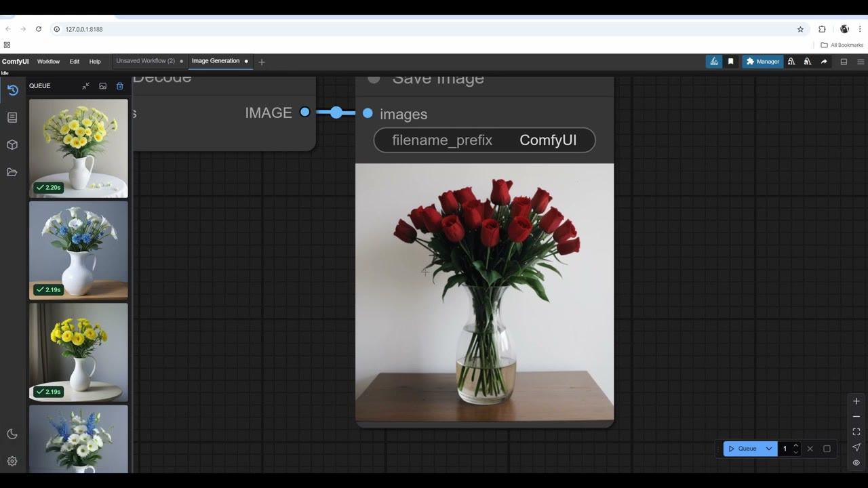
Task: Reload the browser page
Action: coord(39,29)
